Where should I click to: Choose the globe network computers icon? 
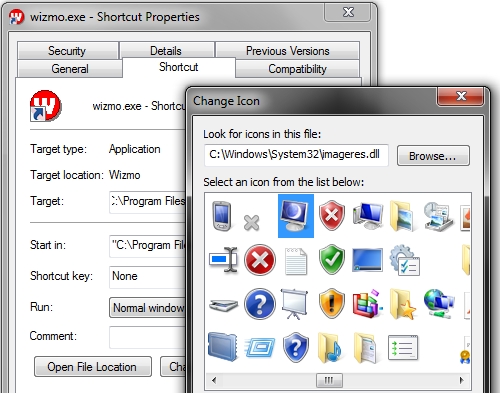(439, 304)
